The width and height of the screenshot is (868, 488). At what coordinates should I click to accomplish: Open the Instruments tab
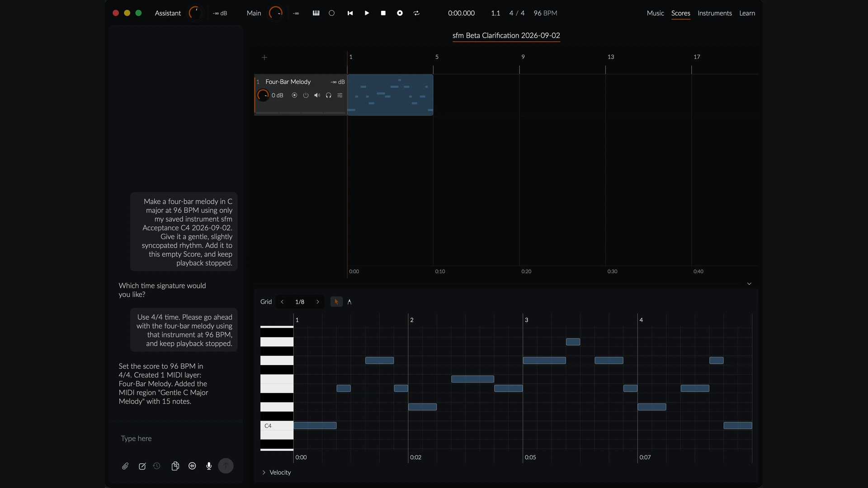(x=714, y=13)
